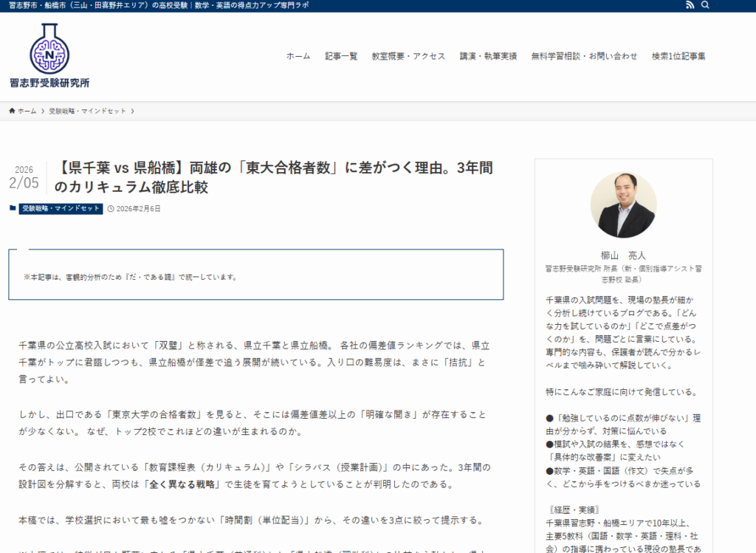Go to 記事一覧 menu item
The height and width of the screenshot is (553, 756).
(x=341, y=56)
